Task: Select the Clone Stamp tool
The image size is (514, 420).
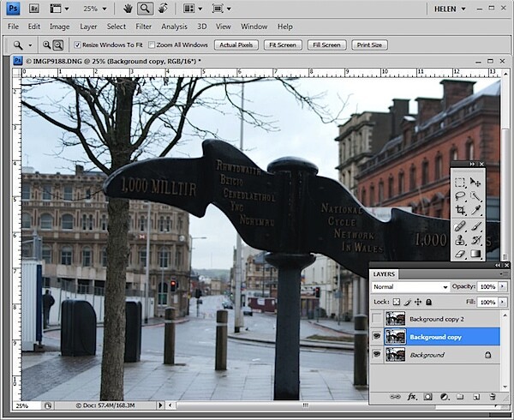Action: (x=460, y=240)
